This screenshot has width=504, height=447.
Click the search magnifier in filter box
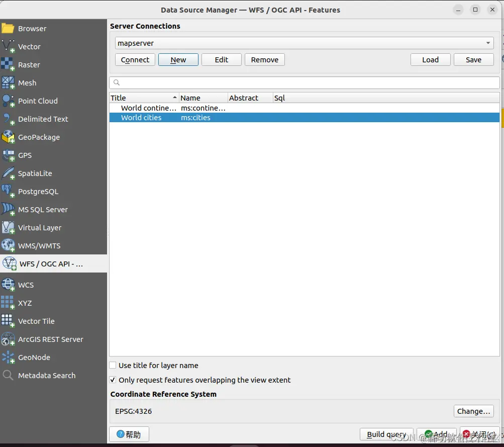point(117,82)
